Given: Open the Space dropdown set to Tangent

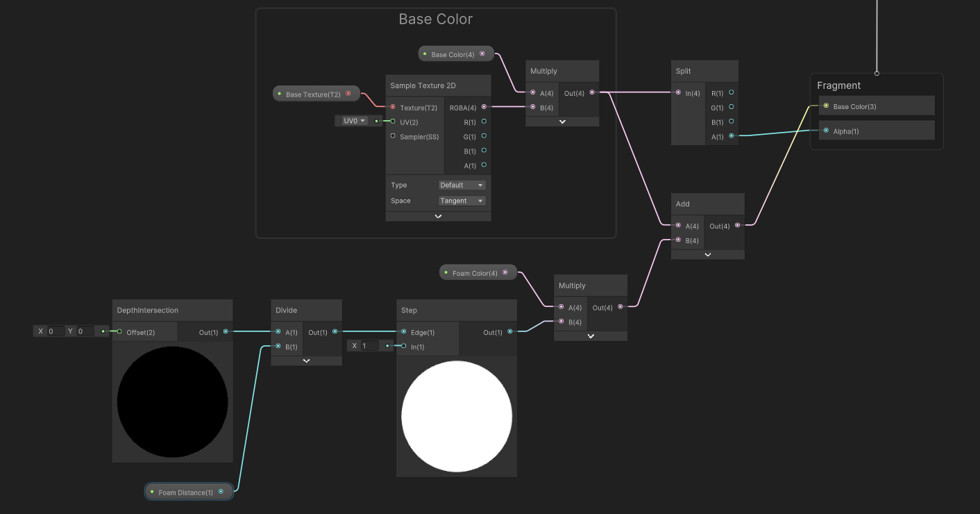Looking at the screenshot, I should coord(462,201).
